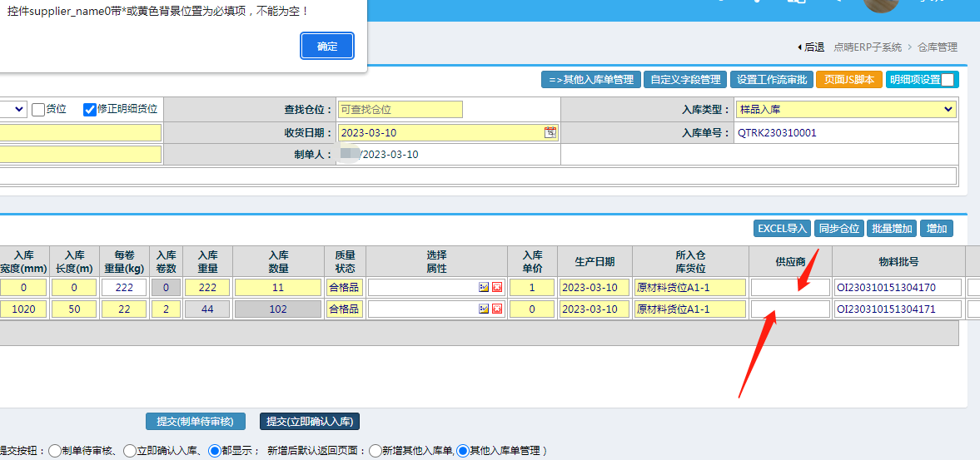Open attribute picker icon in first row
The width and height of the screenshot is (980, 460).
(x=484, y=287)
